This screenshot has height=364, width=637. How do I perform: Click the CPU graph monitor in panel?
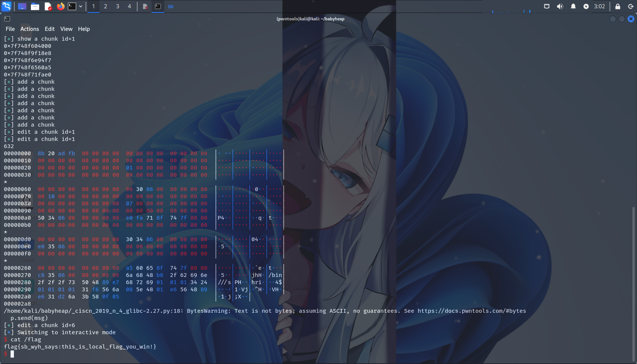(x=513, y=6)
